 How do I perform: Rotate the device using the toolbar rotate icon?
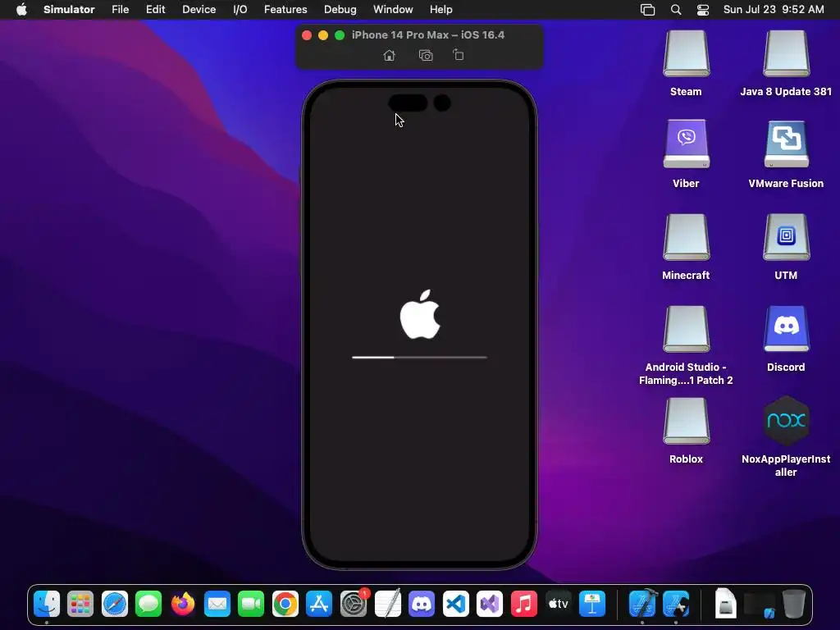click(458, 55)
